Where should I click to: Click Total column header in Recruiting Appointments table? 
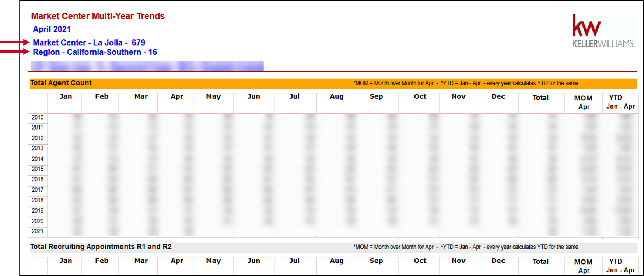click(541, 262)
